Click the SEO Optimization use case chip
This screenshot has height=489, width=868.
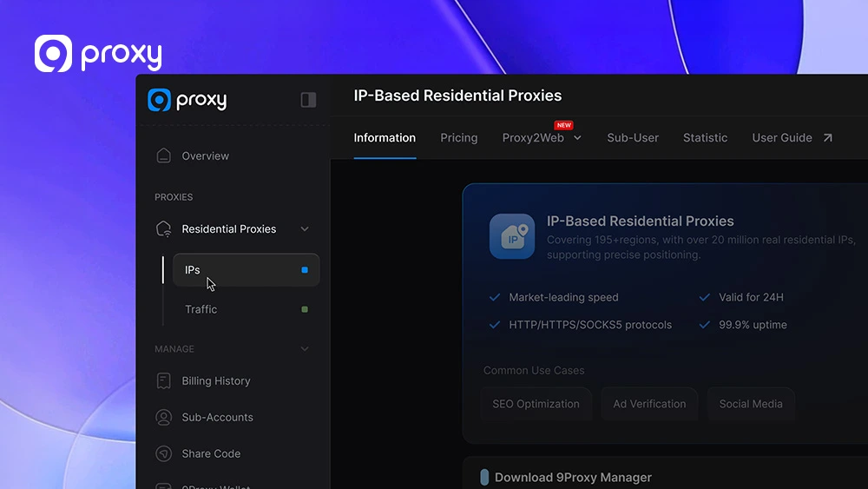[536, 404]
